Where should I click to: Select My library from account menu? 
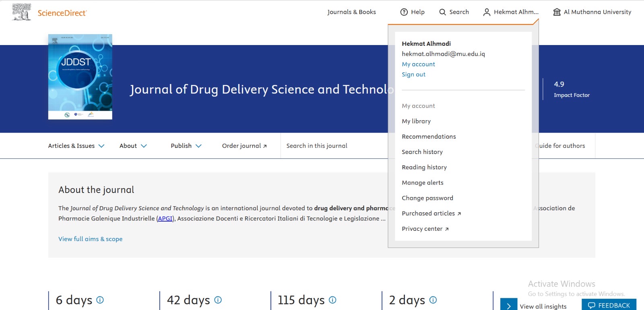pyautogui.click(x=416, y=121)
